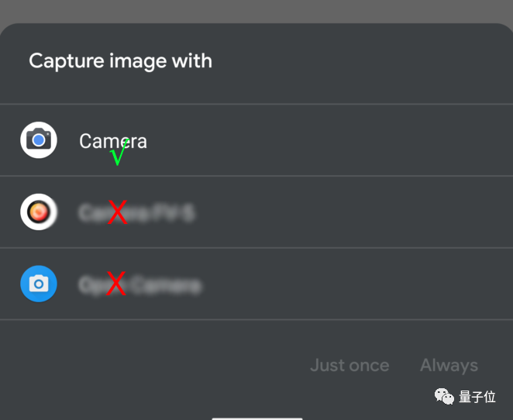Pick the blurred Open Camera label

(140, 284)
